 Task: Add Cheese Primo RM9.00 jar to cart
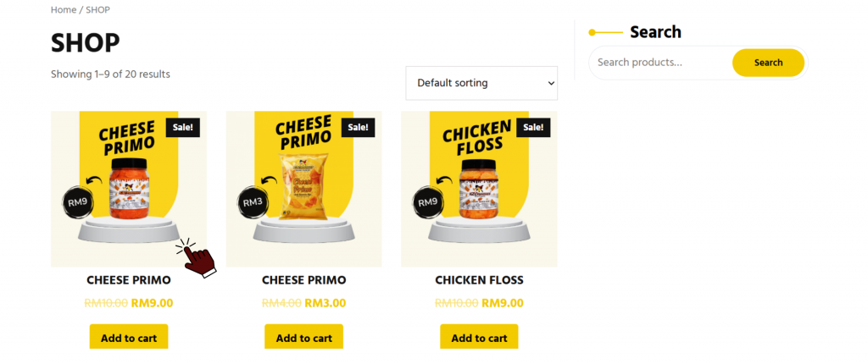(129, 338)
